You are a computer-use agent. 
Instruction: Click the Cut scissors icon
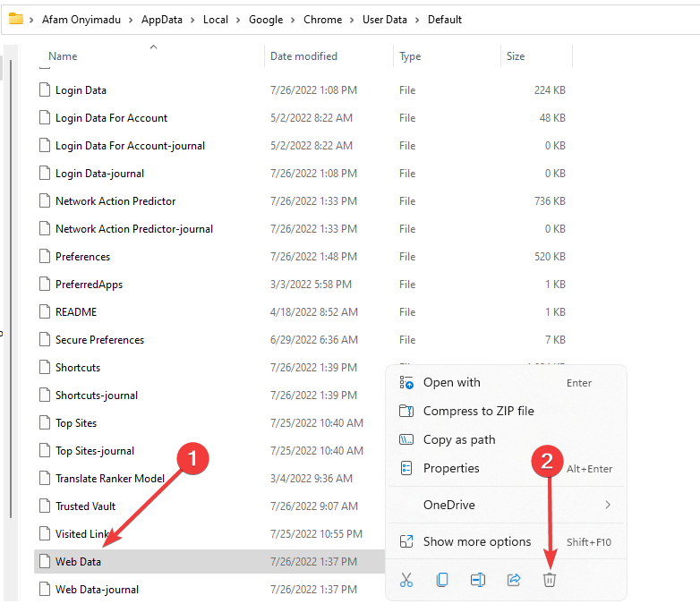pos(406,580)
